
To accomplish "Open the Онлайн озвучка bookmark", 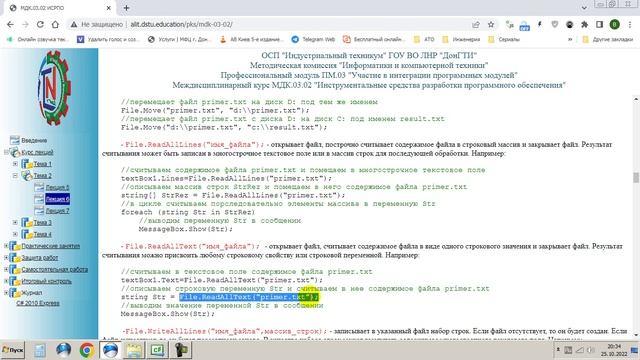I will click(x=37, y=39).
